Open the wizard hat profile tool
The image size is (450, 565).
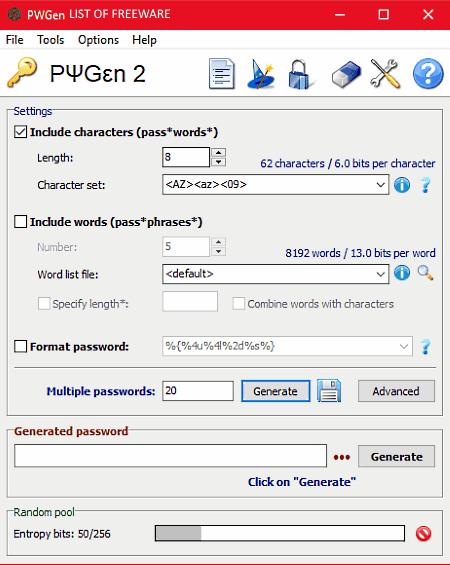tap(261, 74)
